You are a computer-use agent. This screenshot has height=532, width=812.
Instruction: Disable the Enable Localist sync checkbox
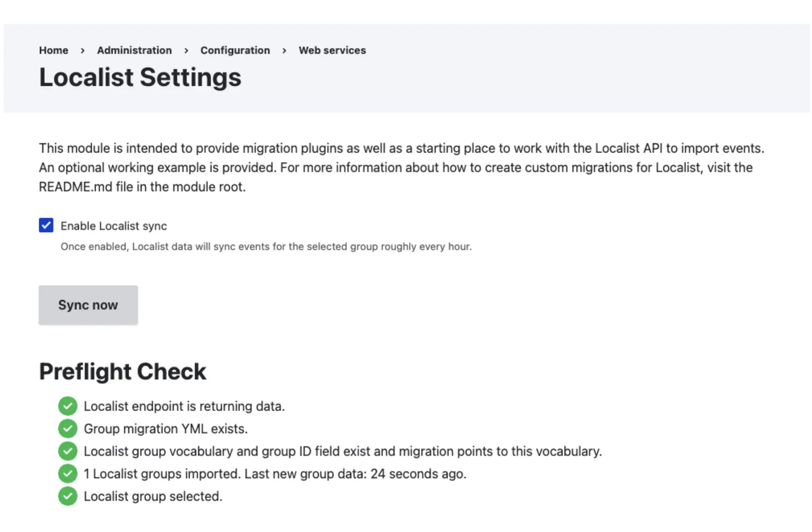pyautogui.click(x=46, y=226)
